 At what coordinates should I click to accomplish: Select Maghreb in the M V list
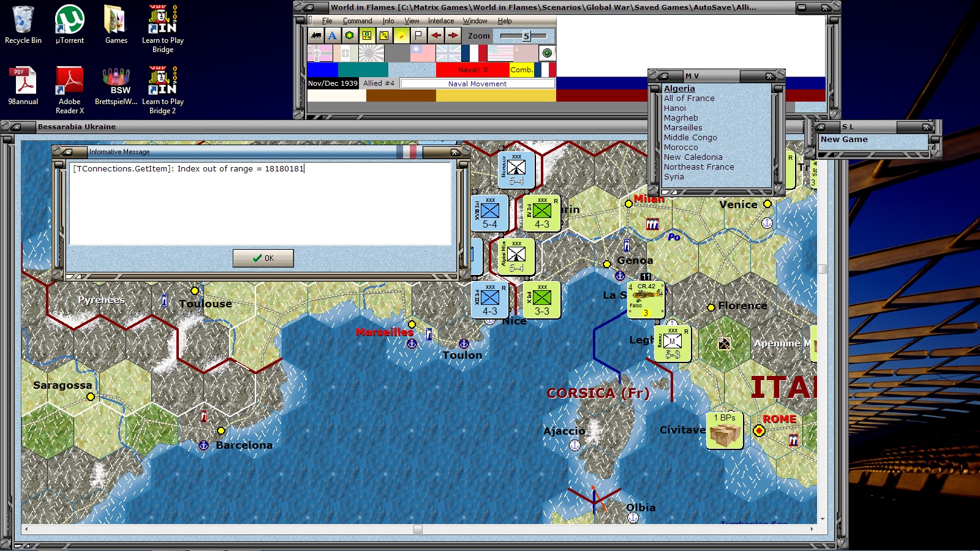(x=681, y=118)
